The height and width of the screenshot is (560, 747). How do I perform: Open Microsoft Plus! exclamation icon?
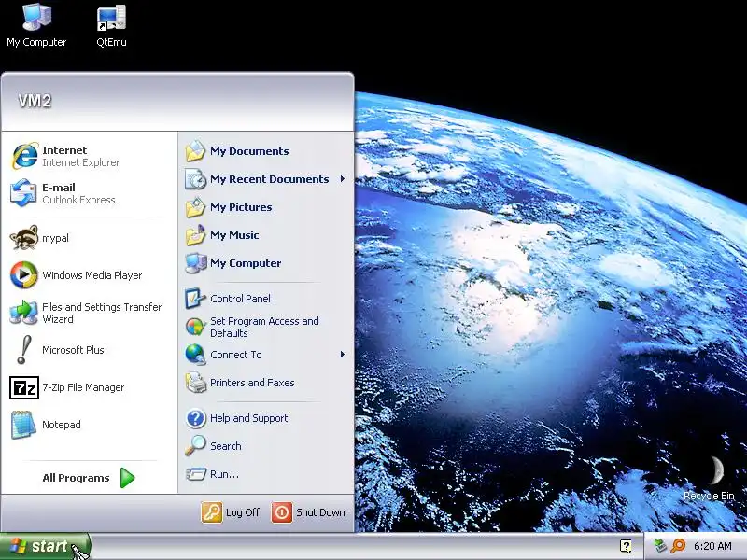click(x=23, y=349)
